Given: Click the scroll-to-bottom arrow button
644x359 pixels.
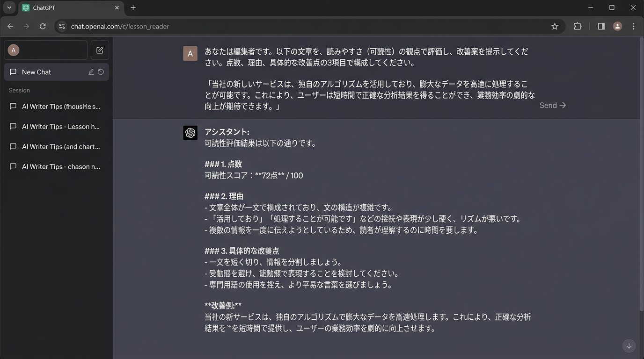Looking at the screenshot, I should click(629, 346).
